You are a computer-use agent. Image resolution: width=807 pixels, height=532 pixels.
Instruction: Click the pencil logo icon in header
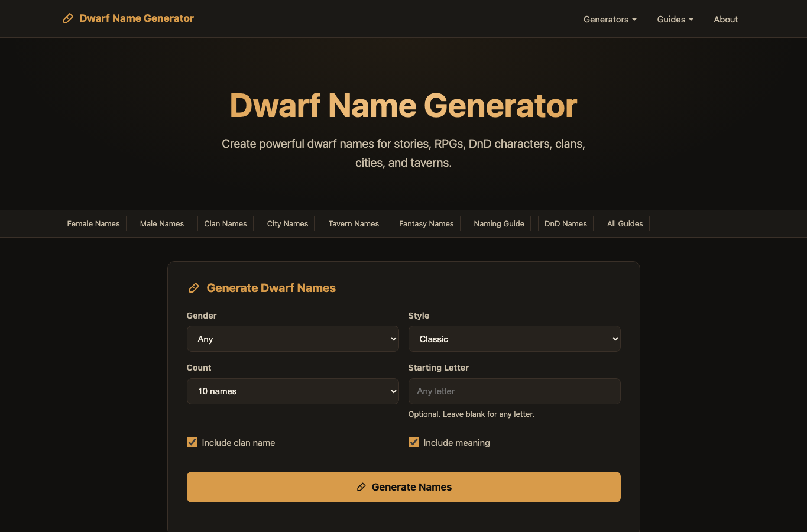click(68, 18)
